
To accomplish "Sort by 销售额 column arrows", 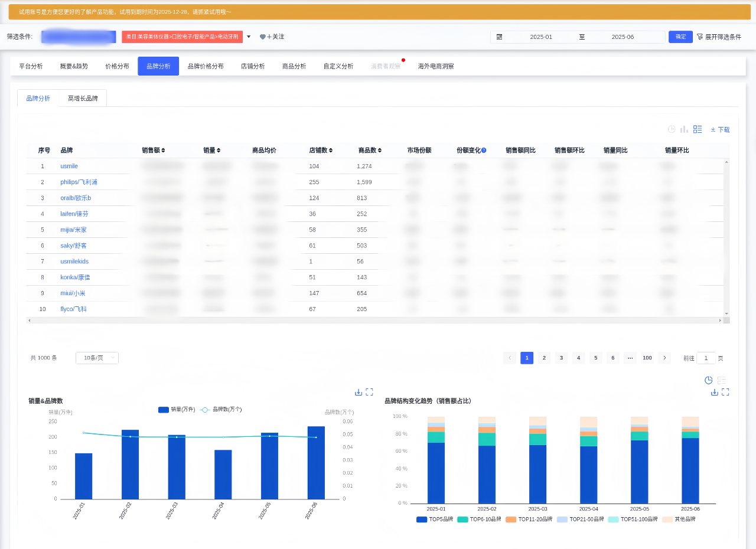I will 163,151.
